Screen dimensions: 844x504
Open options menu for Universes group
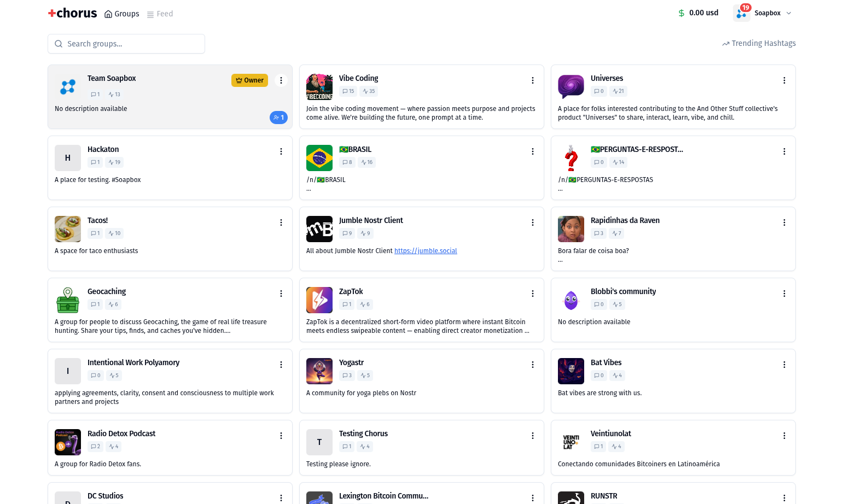784,80
